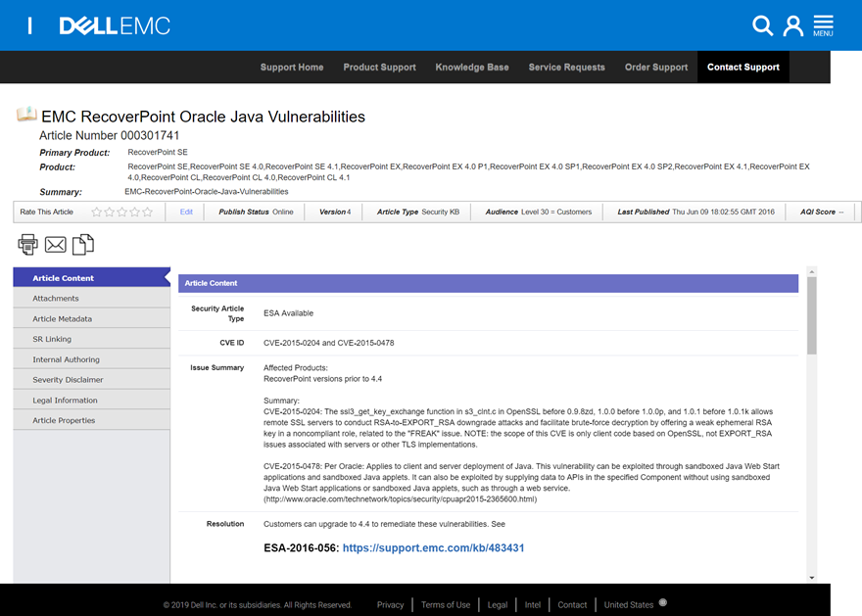The image size is (862, 616).
Task: Click the Dell EMC logo
Action: [x=115, y=25]
